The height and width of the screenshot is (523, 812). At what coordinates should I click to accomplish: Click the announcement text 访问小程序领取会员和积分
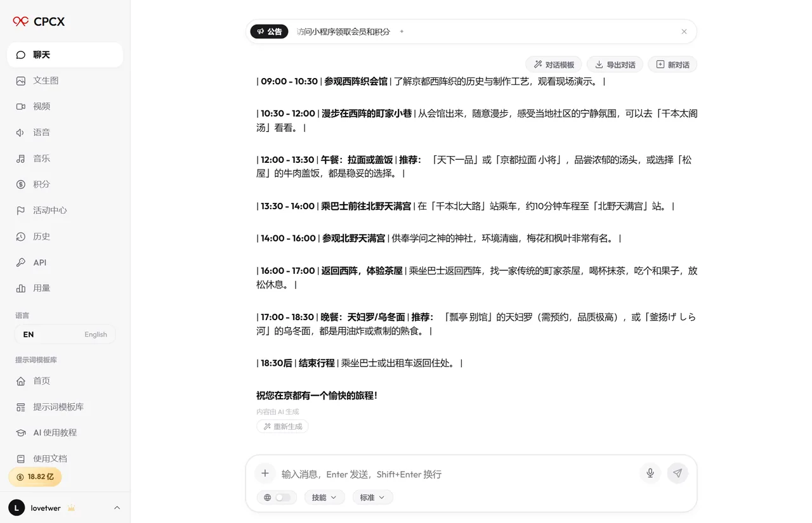[343, 32]
